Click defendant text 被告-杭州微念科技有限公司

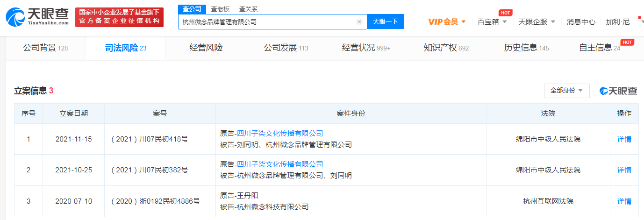[x=265, y=206]
